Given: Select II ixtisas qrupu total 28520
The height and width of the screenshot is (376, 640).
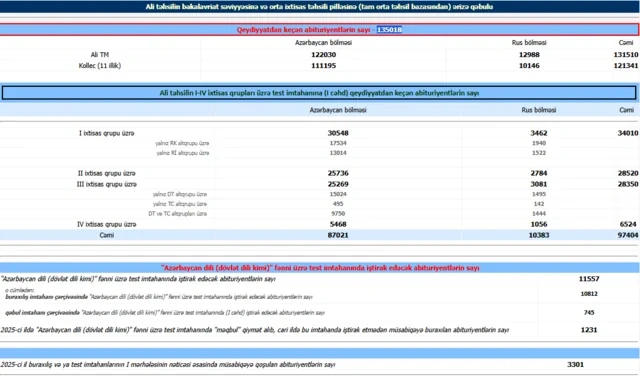Looking at the screenshot, I should coord(628,173).
